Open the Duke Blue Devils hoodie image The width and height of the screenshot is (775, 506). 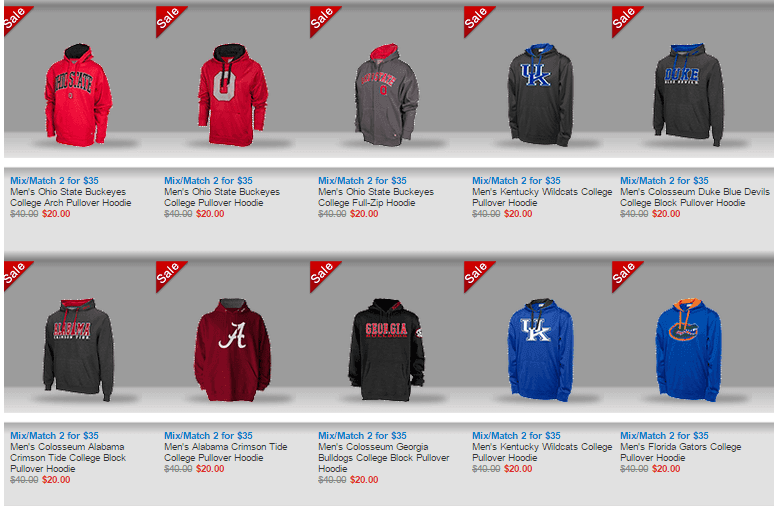688,94
